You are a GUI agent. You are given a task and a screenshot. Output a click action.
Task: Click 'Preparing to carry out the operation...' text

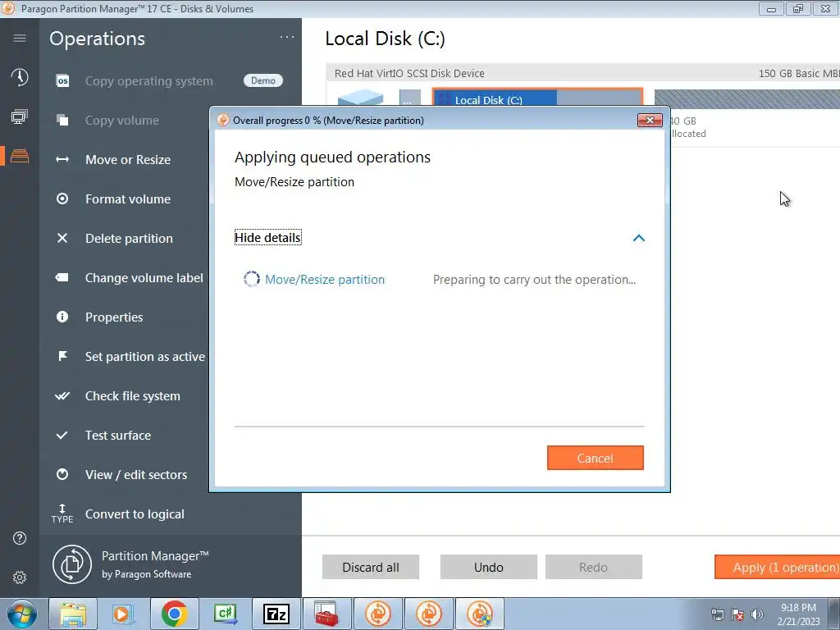534,279
